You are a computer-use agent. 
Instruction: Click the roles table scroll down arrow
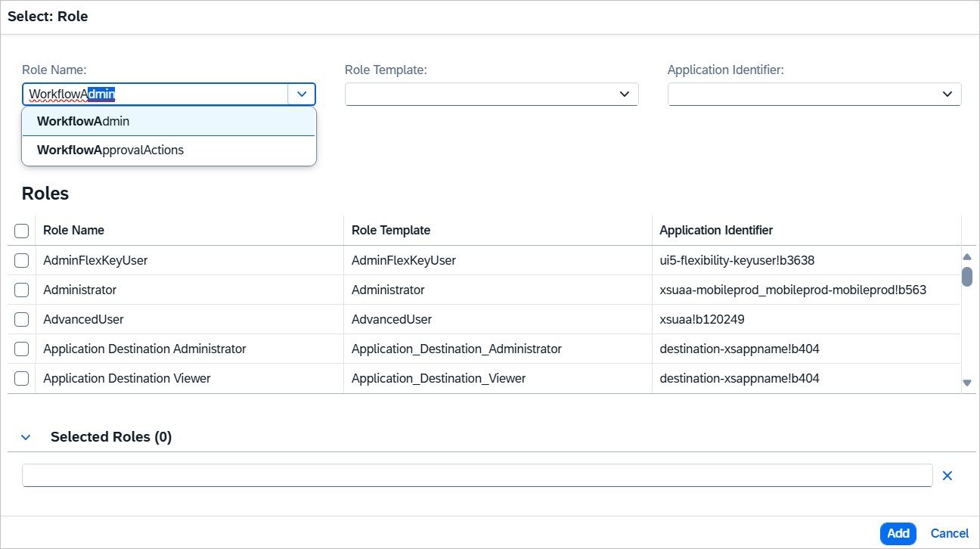966,383
